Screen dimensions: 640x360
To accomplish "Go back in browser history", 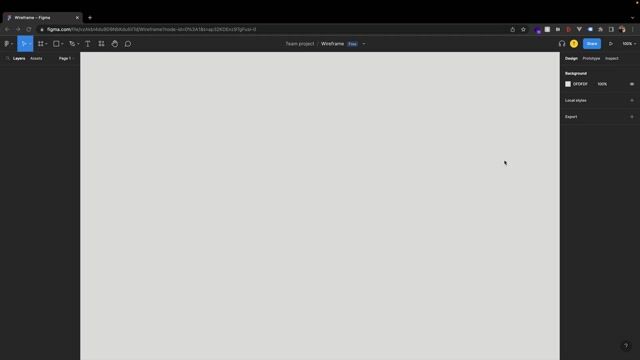I will (x=7, y=29).
